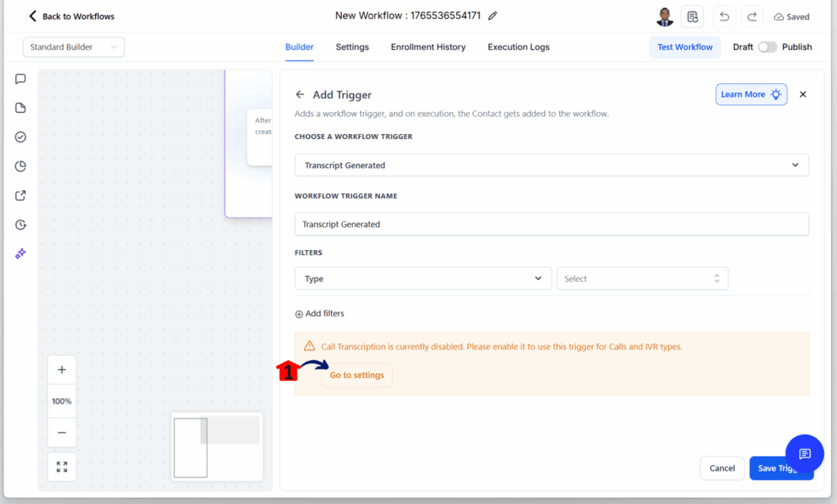Open the history clock icon in the sidebar
The height and width of the screenshot is (504, 837).
pyautogui.click(x=20, y=225)
